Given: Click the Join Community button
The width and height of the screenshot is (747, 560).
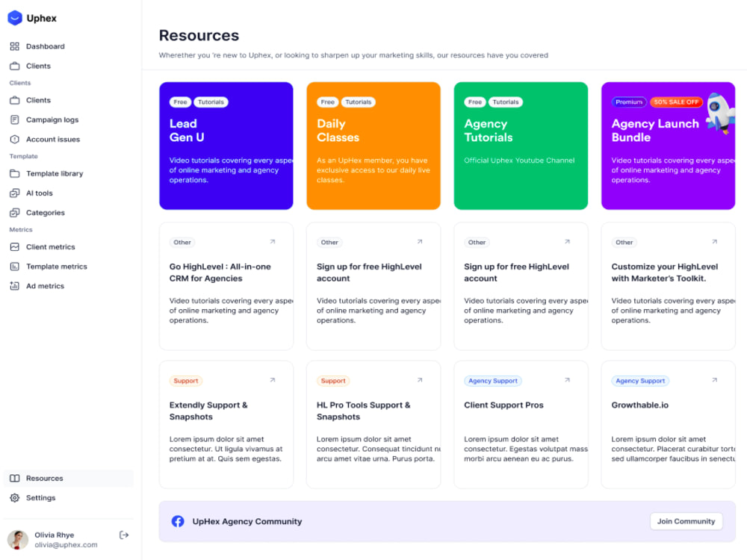Looking at the screenshot, I should (x=686, y=521).
